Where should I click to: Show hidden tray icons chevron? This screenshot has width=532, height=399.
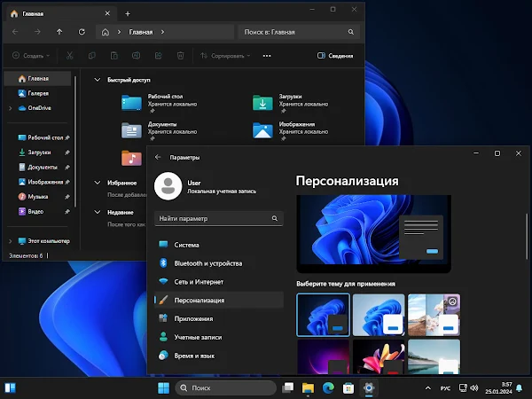(x=428, y=387)
